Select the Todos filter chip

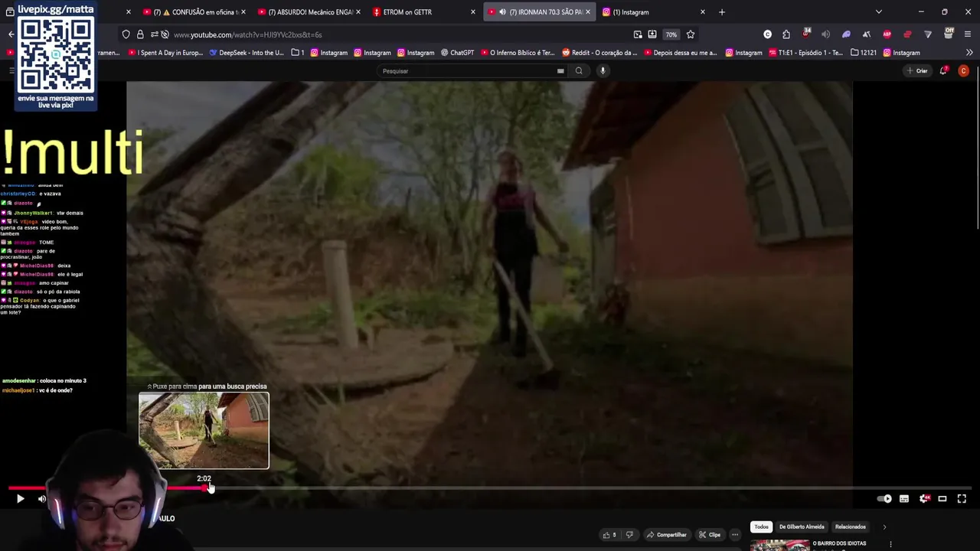point(761,527)
